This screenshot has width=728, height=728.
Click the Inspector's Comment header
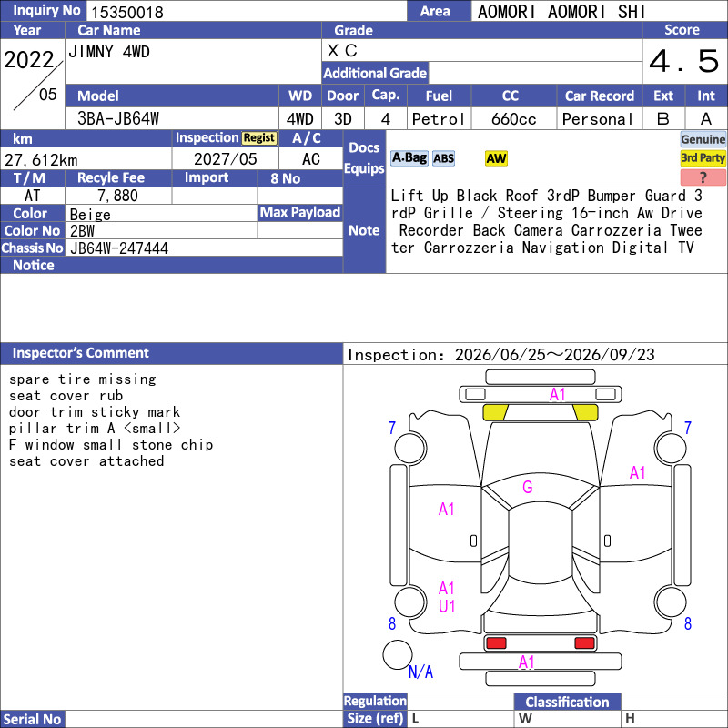tap(171, 353)
